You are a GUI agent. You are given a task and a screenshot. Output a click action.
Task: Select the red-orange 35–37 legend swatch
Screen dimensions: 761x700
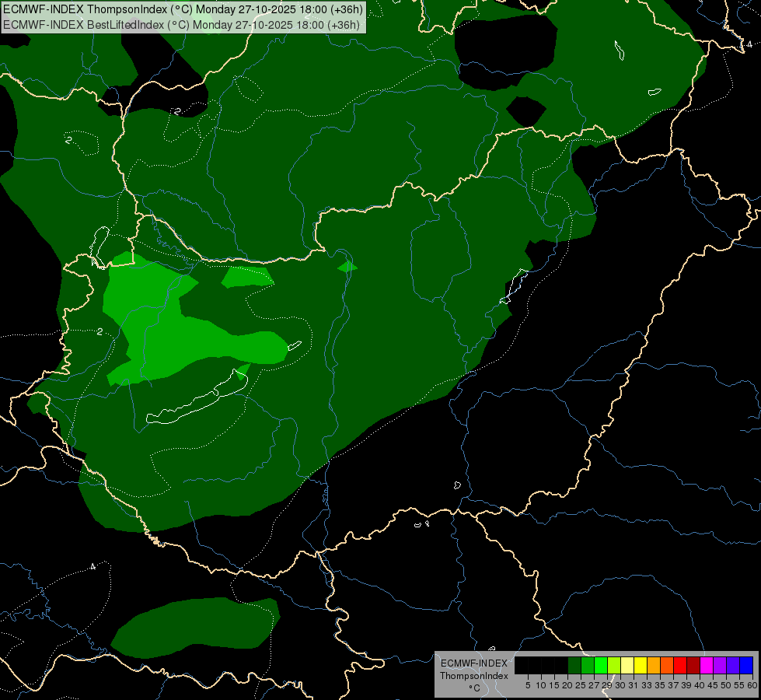point(667,665)
